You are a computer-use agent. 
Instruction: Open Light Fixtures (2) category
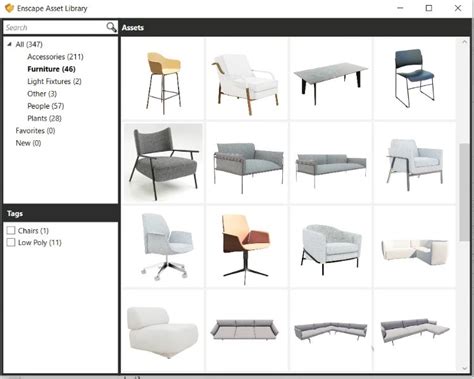click(x=54, y=81)
